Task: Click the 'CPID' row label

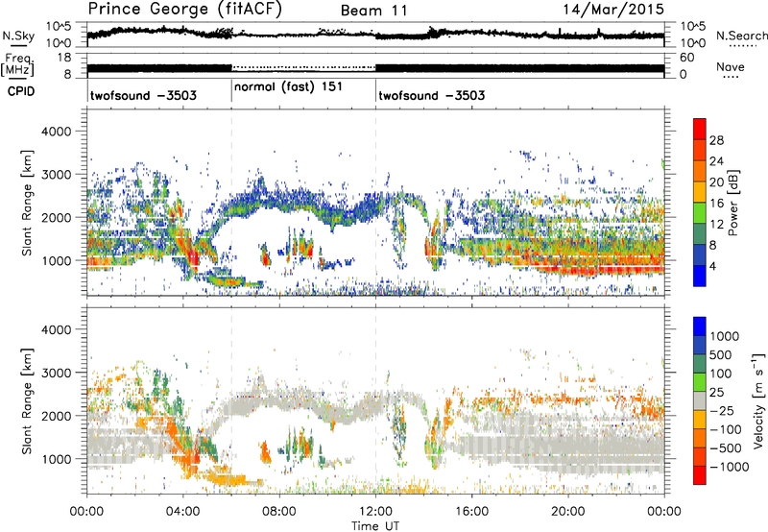Action: [21, 91]
